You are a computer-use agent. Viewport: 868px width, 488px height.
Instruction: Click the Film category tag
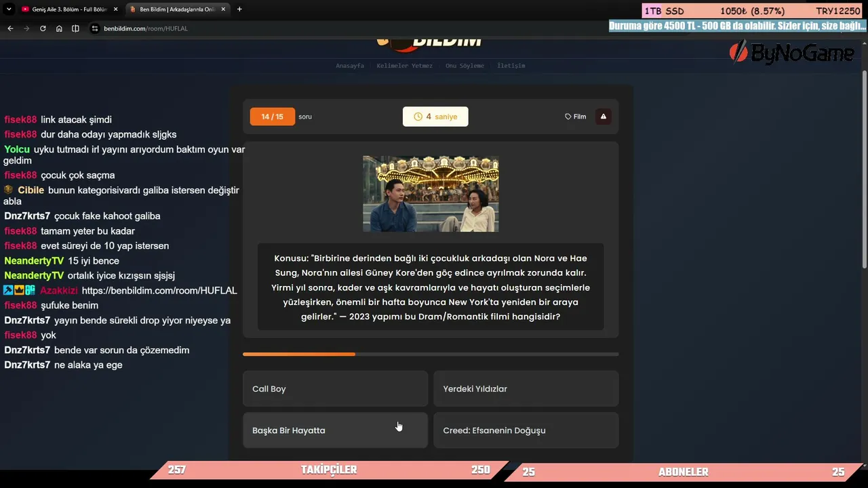click(x=576, y=117)
